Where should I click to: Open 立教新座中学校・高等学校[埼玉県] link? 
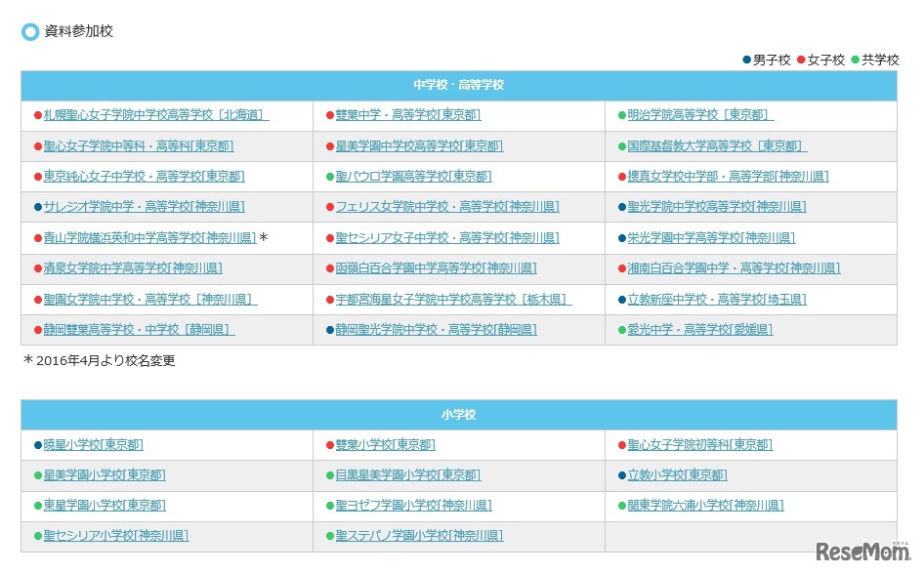click(x=717, y=299)
